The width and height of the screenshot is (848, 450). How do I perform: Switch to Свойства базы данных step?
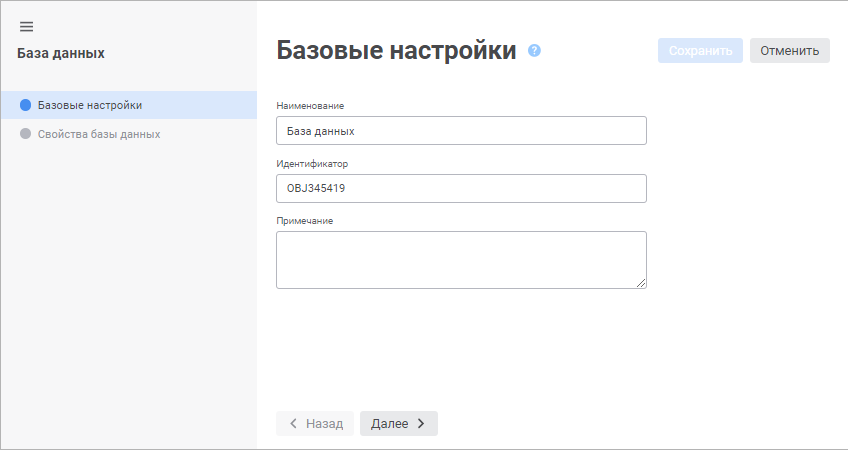98,134
